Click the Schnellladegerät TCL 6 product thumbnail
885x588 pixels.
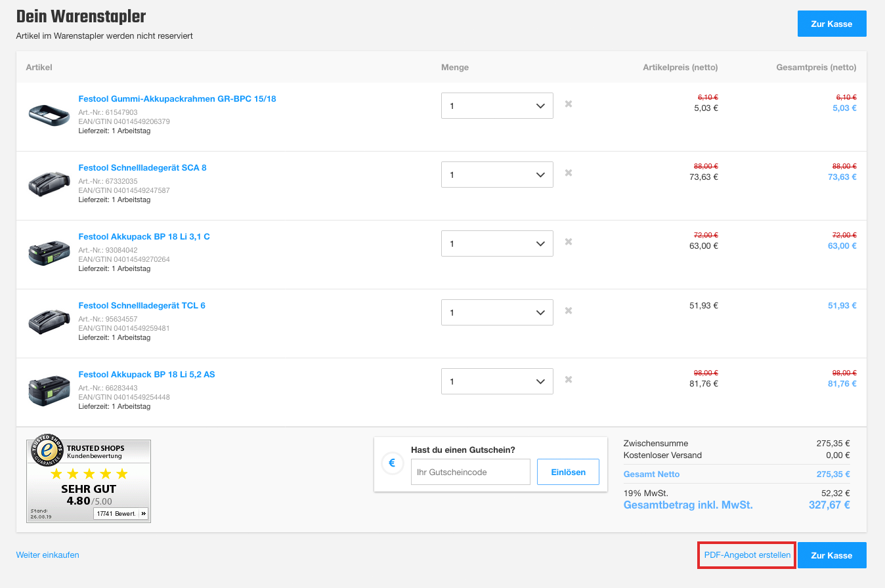point(49,322)
